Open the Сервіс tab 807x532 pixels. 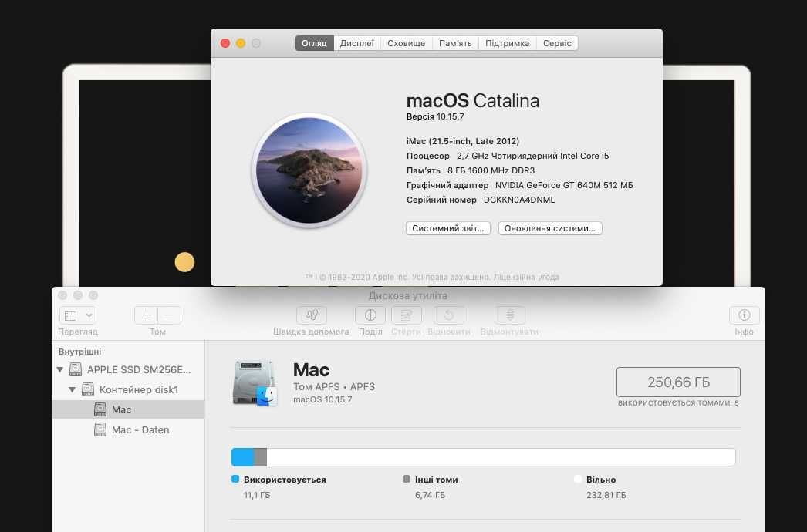[x=557, y=43]
